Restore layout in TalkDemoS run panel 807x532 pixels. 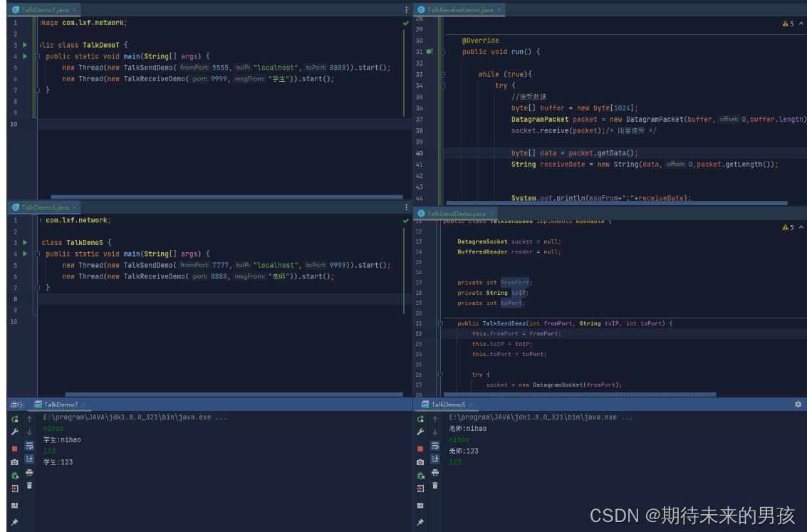tap(420, 505)
